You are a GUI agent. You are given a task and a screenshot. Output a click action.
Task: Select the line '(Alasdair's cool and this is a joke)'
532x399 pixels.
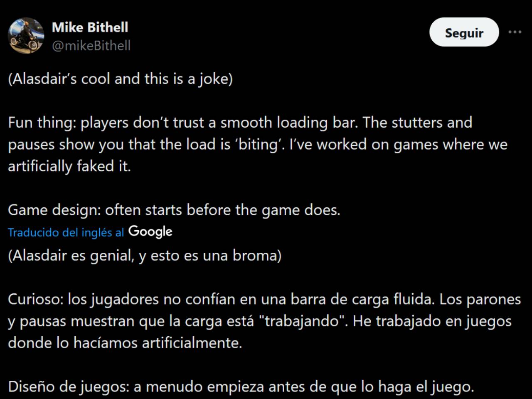pos(121,79)
